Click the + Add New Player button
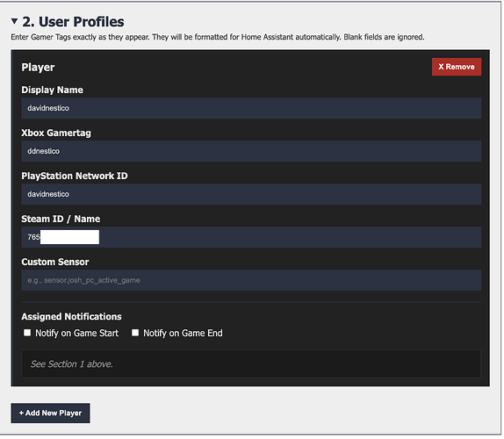 click(50, 414)
